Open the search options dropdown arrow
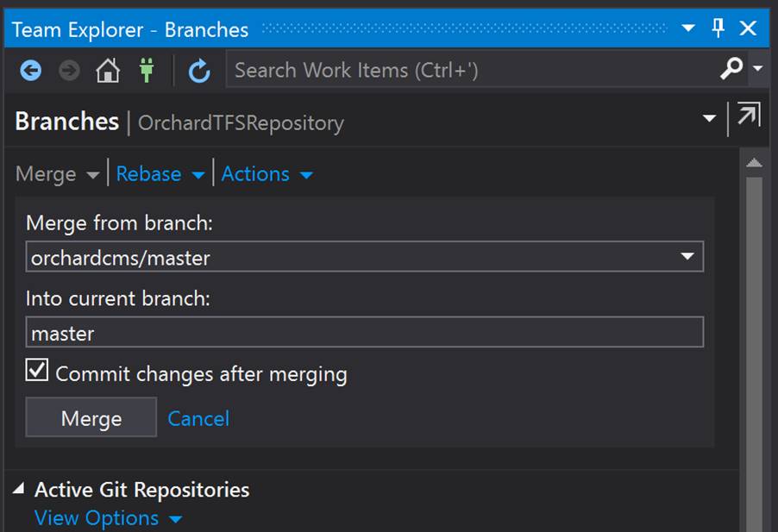Screen dimensions: 778x532 [x=757, y=68]
